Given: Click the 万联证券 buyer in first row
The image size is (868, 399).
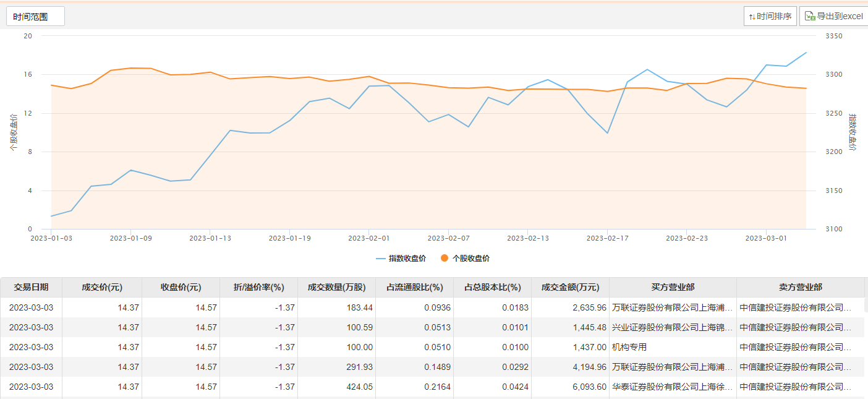Looking at the screenshot, I should click(x=672, y=307).
